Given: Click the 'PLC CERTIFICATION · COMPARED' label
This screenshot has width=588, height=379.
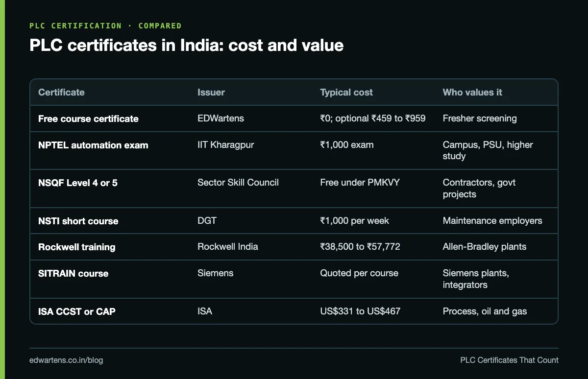Looking at the screenshot, I should pos(105,25).
